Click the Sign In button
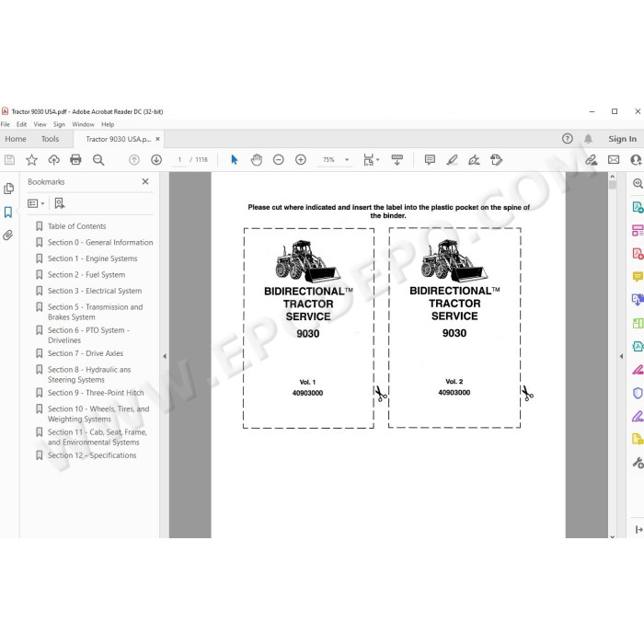The image size is (644, 644). click(622, 139)
